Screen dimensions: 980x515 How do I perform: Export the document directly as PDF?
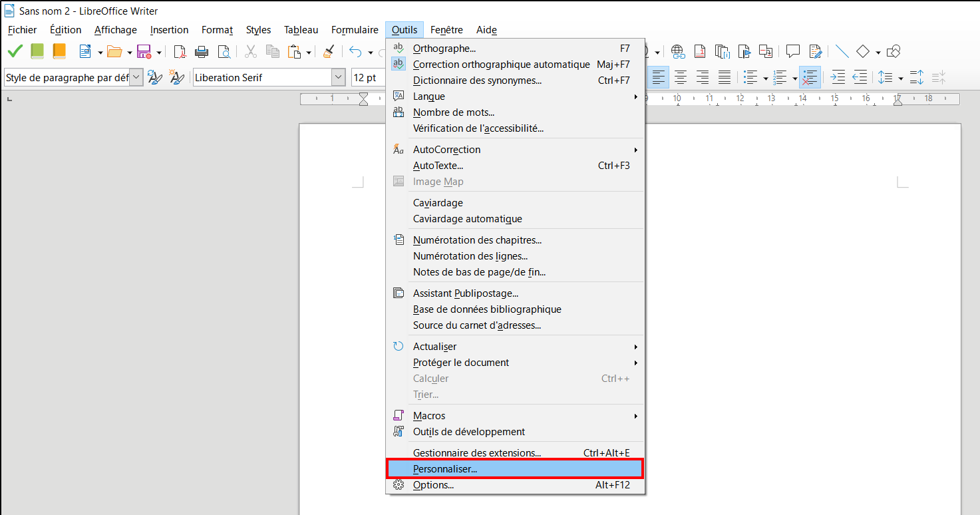[x=180, y=51]
